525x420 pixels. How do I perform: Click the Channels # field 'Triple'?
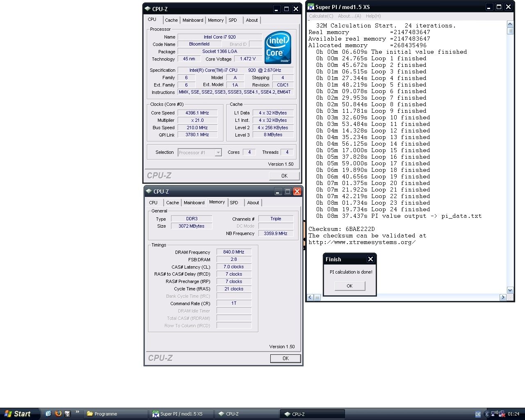tap(276, 219)
